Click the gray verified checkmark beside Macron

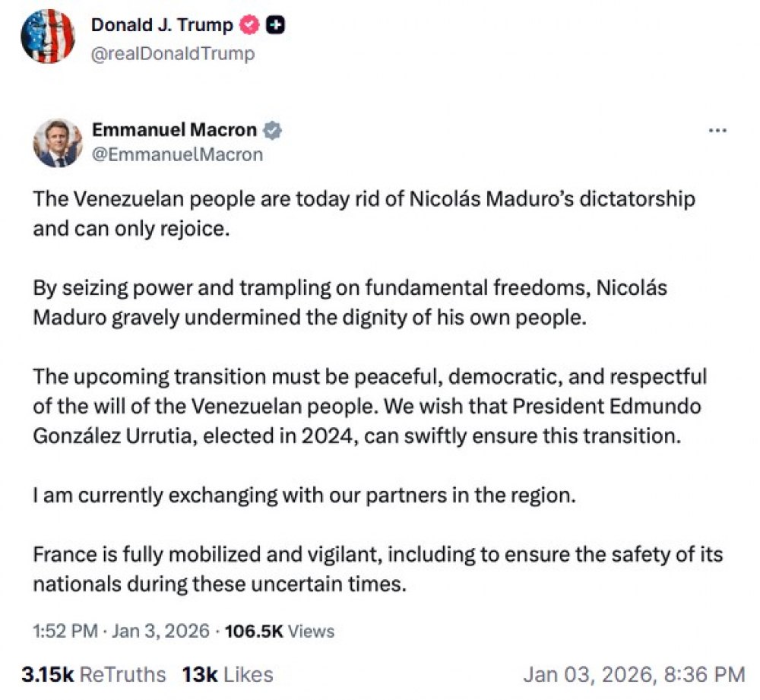(x=273, y=130)
